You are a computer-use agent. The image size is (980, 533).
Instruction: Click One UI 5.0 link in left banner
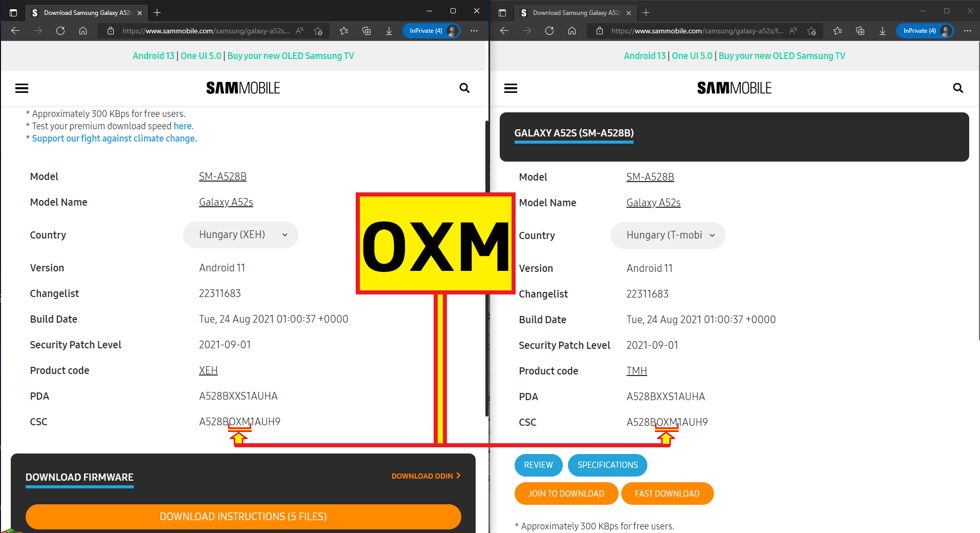[x=201, y=56]
